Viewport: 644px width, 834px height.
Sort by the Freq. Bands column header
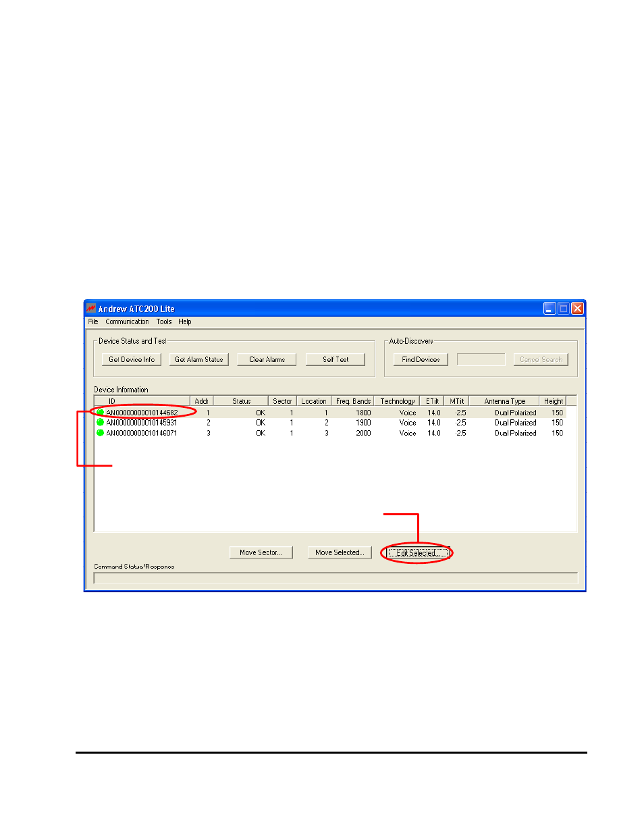(x=353, y=401)
